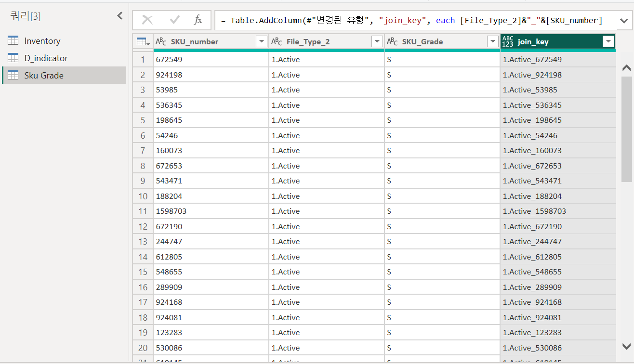Commit the formula with the checkmark icon
Screen dimensions: 634x364
click(x=174, y=20)
